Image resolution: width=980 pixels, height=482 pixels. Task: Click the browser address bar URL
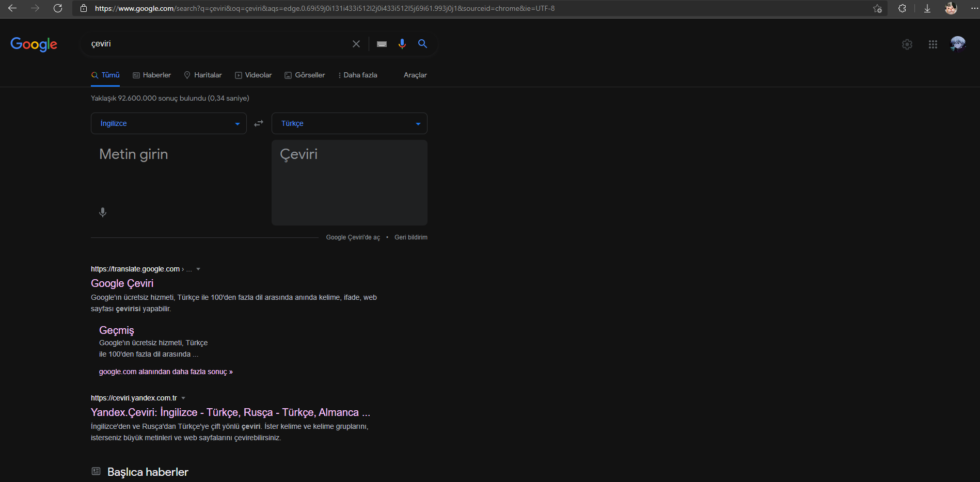tap(325, 8)
